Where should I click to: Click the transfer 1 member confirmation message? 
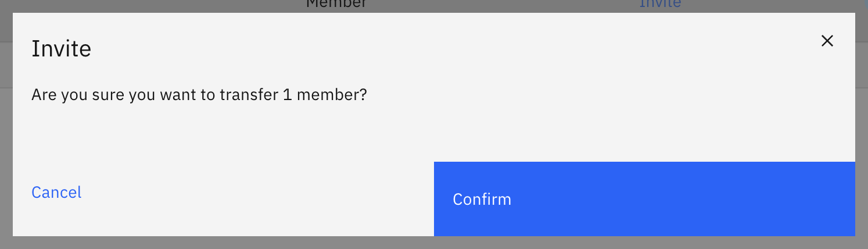point(199,95)
